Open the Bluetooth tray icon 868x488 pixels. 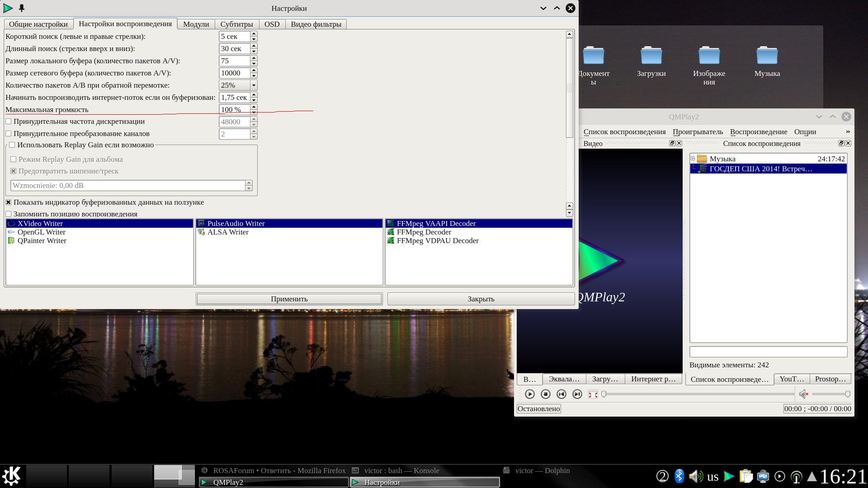click(x=679, y=476)
